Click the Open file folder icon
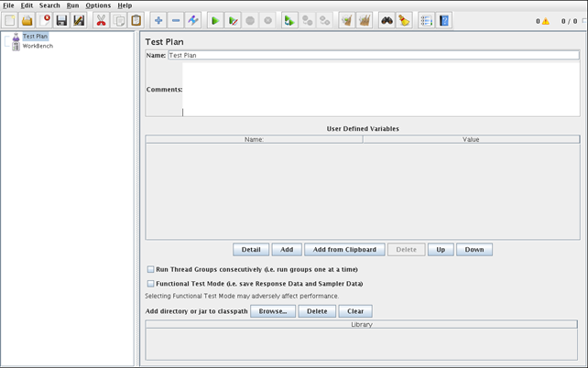588x368 pixels. pyautogui.click(x=27, y=20)
